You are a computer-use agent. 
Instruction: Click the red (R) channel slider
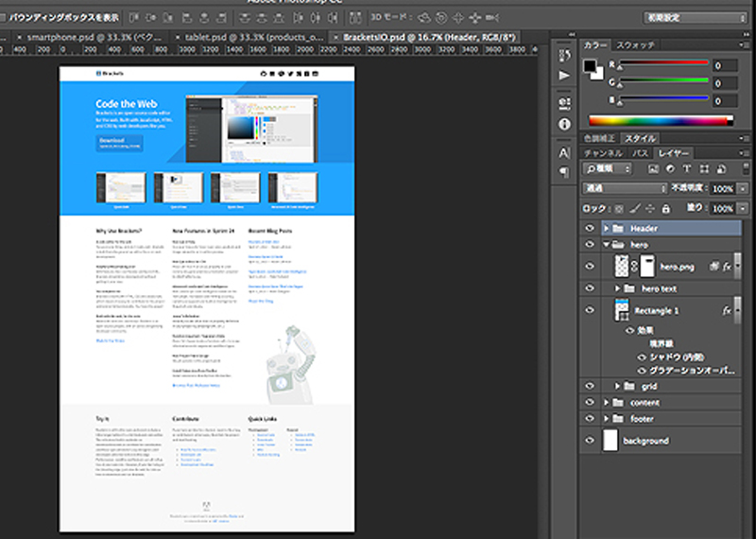[663, 63]
